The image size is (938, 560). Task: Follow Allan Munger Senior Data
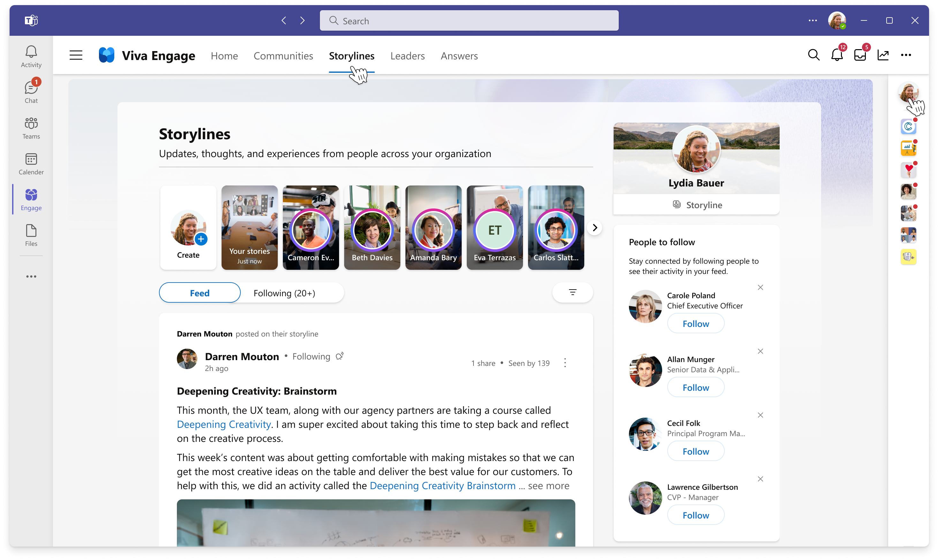point(695,387)
